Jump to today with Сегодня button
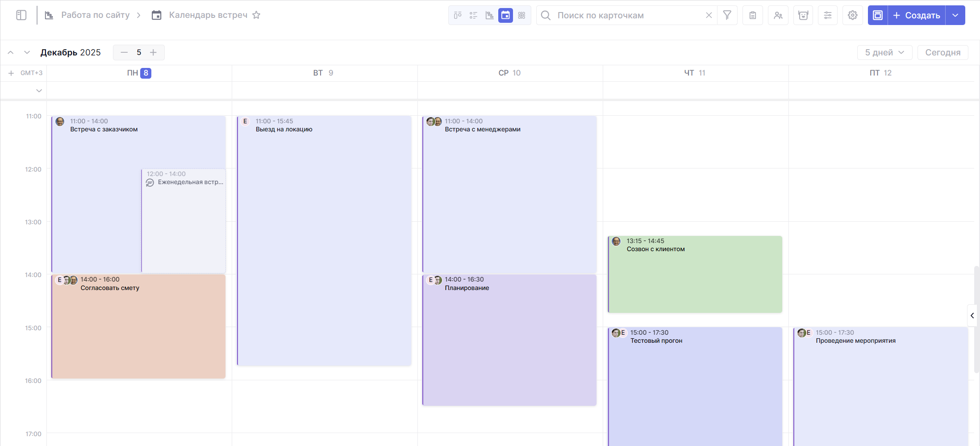 tap(942, 52)
